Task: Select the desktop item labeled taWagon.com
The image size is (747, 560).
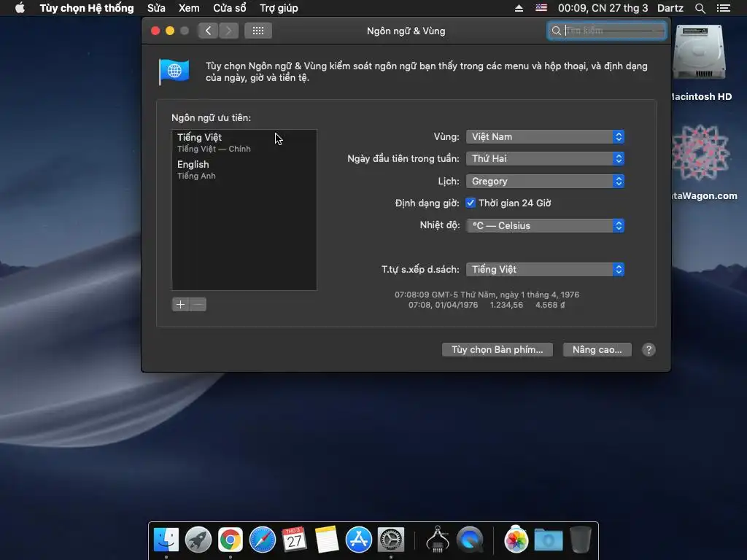Action: (x=701, y=163)
